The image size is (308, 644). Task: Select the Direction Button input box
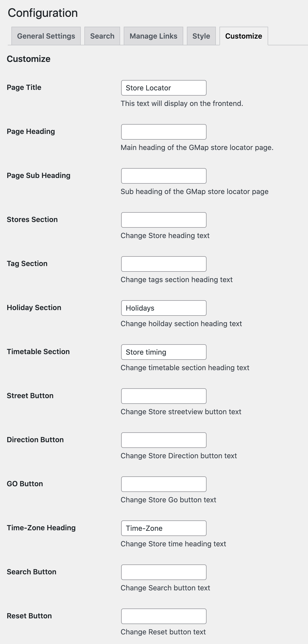click(164, 440)
